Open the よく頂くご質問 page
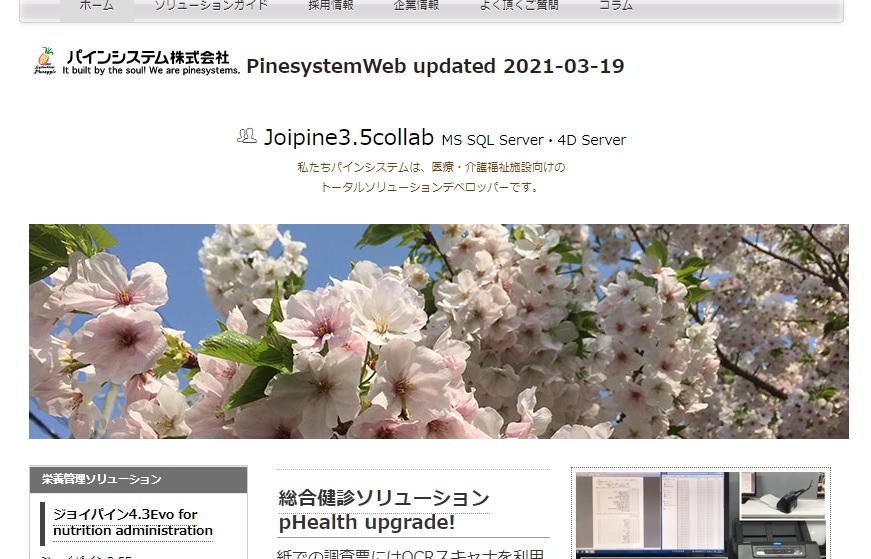This screenshot has height=559, width=871. pyautogui.click(x=519, y=6)
